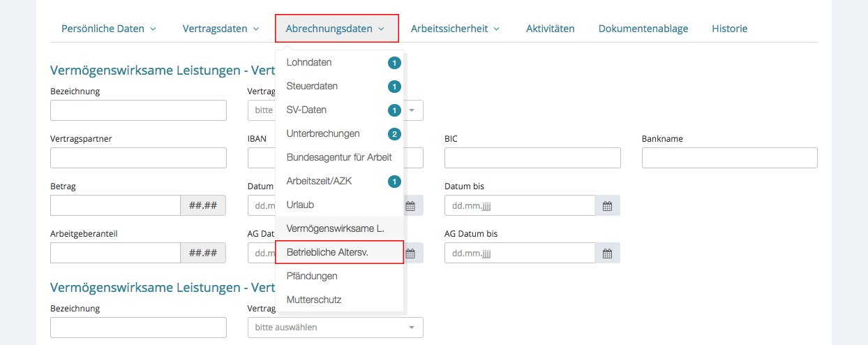Image resolution: width=868 pixels, height=345 pixels.
Task: Focus the BIC text field
Action: coord(532,158)
